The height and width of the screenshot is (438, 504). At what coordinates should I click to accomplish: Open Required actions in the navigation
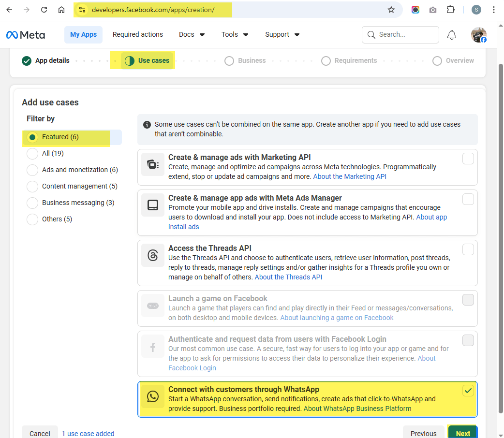(138, 35)
